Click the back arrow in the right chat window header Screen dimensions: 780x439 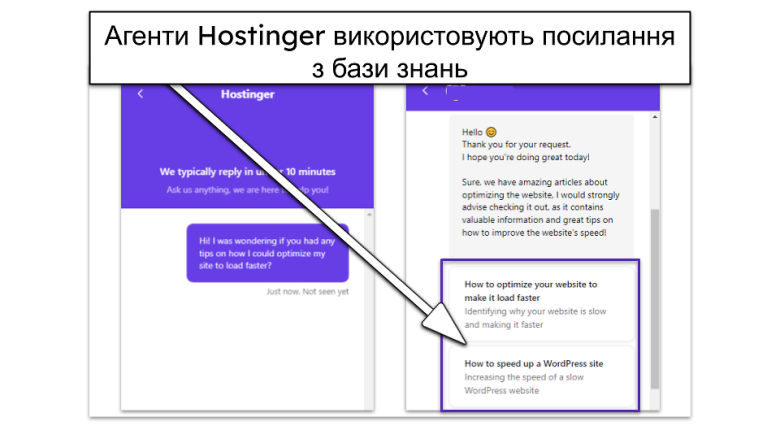click(425, 90)
